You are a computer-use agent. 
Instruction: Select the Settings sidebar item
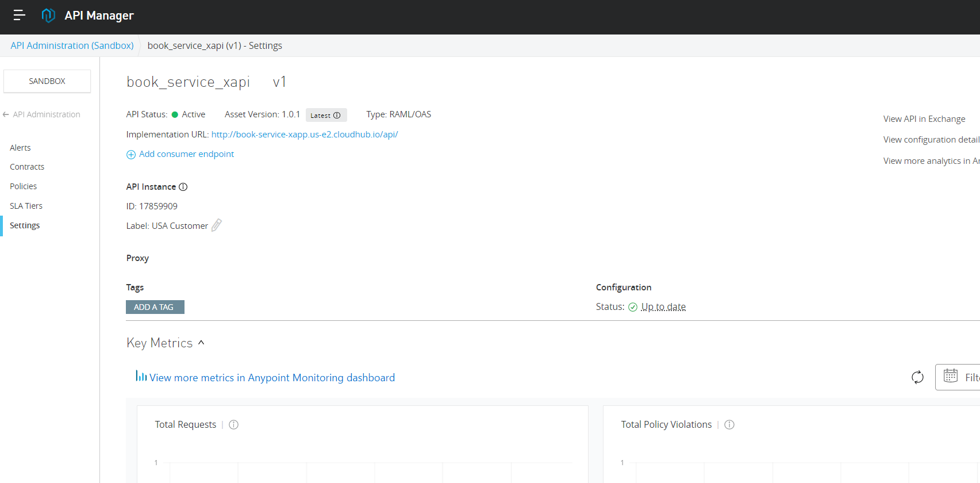[25, 225]
